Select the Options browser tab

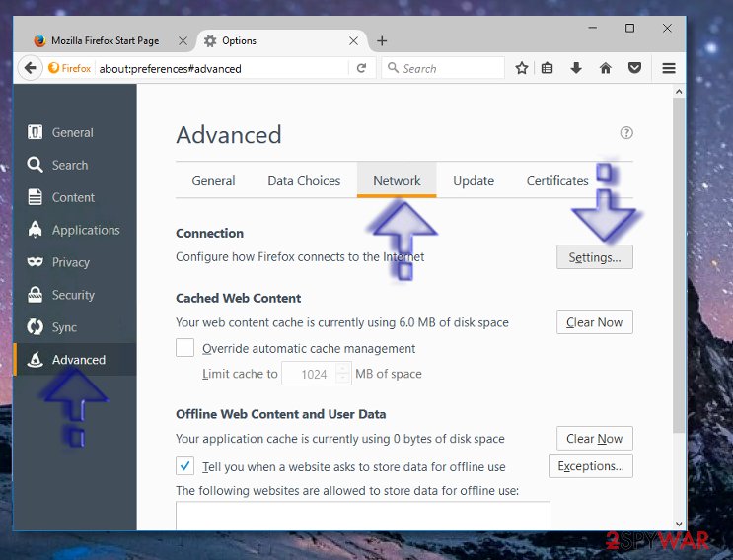280,41
